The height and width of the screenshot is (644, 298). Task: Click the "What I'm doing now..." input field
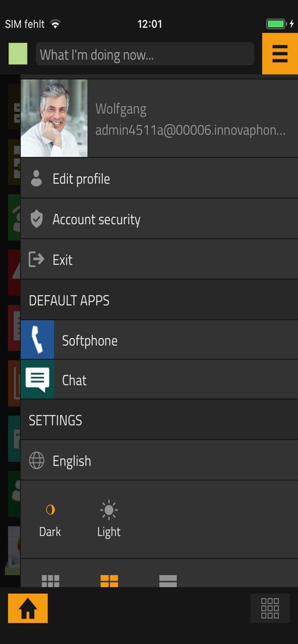coord(144,54)
